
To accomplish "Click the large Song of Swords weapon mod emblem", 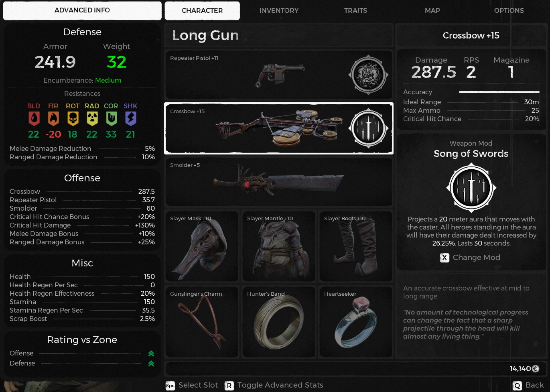I will pyautogui.click(x=471, y=188).
